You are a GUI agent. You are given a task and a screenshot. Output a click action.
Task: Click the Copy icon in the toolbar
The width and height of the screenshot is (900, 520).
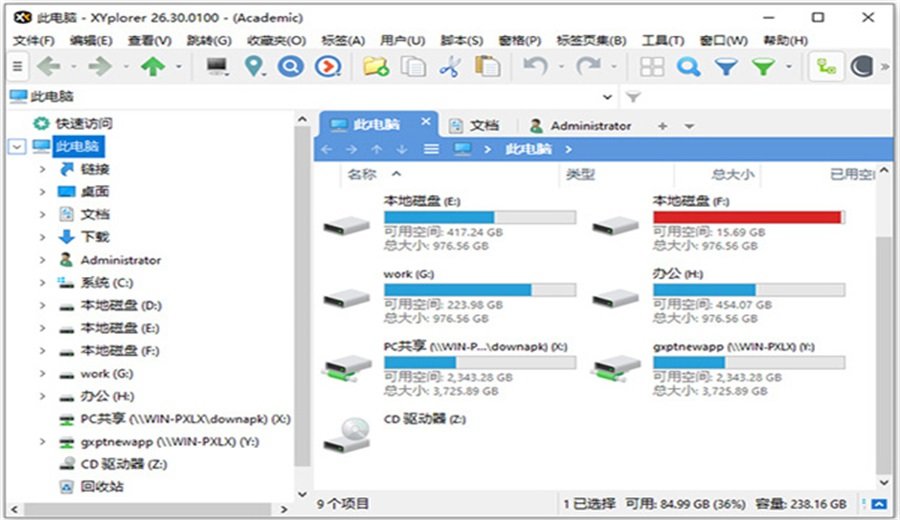coord(413,67)
